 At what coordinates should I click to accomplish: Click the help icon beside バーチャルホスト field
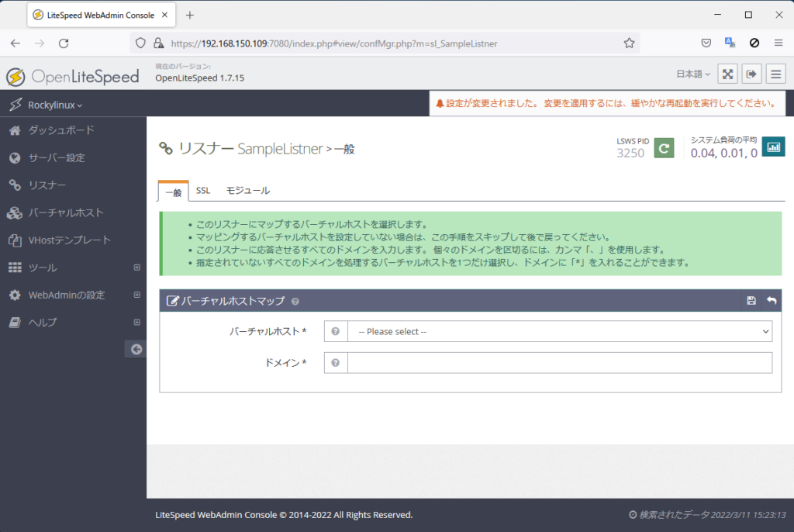tap(336, 332)
